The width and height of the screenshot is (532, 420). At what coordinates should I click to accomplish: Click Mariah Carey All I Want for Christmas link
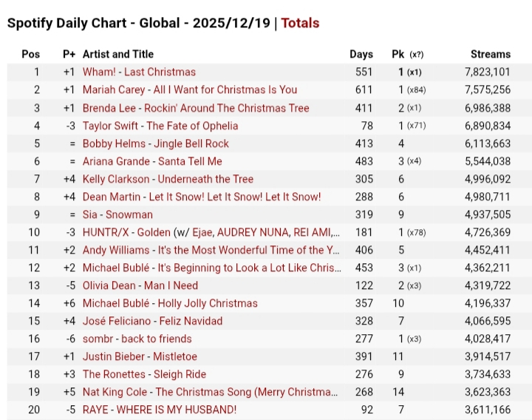189,89
